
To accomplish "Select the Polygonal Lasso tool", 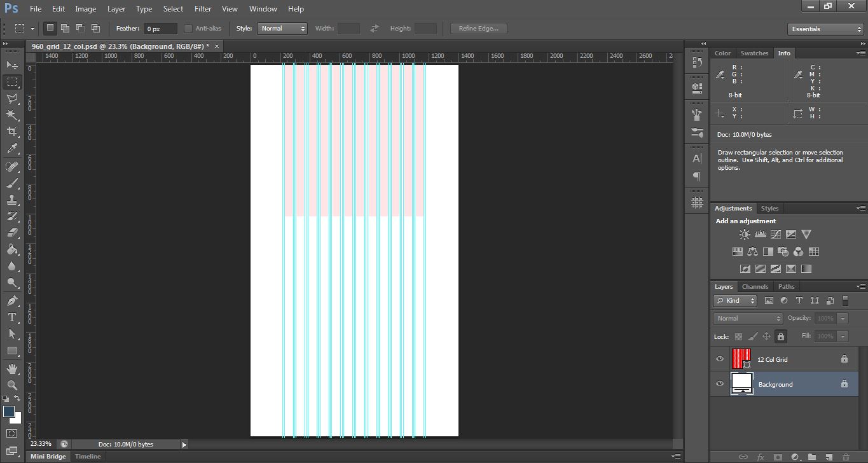I will 13,99.
